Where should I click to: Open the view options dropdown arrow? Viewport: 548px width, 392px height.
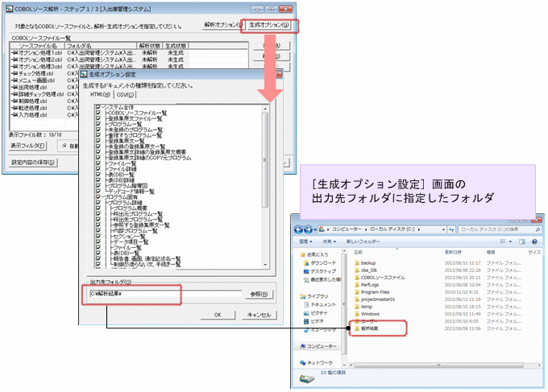(x=510, y=241)
